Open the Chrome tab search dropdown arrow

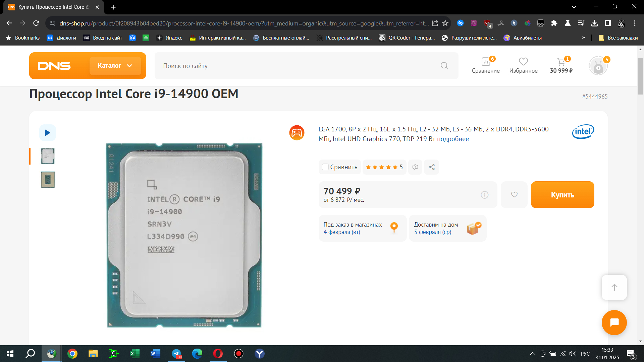574,7
